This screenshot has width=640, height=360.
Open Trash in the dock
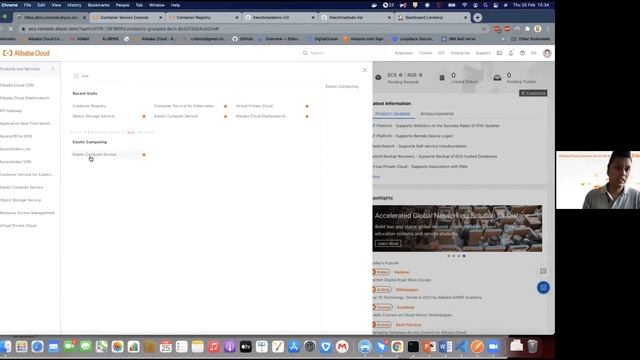click(532, 347)
